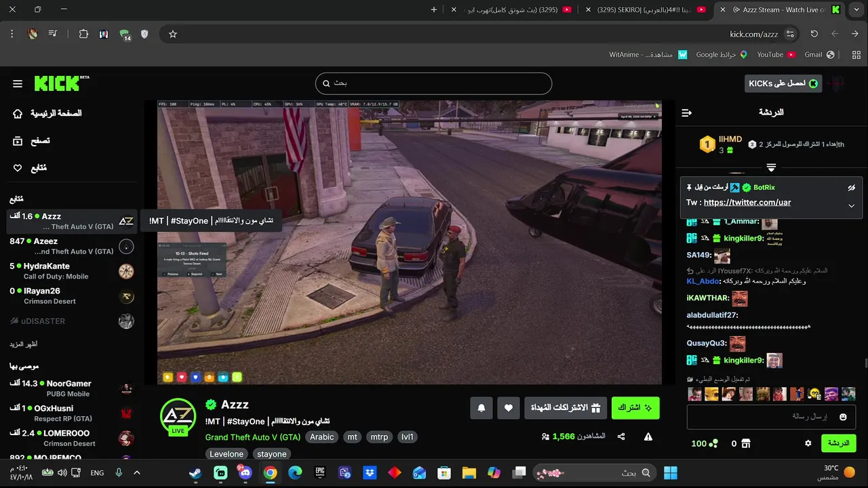Click the stayone tag
Screen dimensions: 868x488
click(272, 454)
